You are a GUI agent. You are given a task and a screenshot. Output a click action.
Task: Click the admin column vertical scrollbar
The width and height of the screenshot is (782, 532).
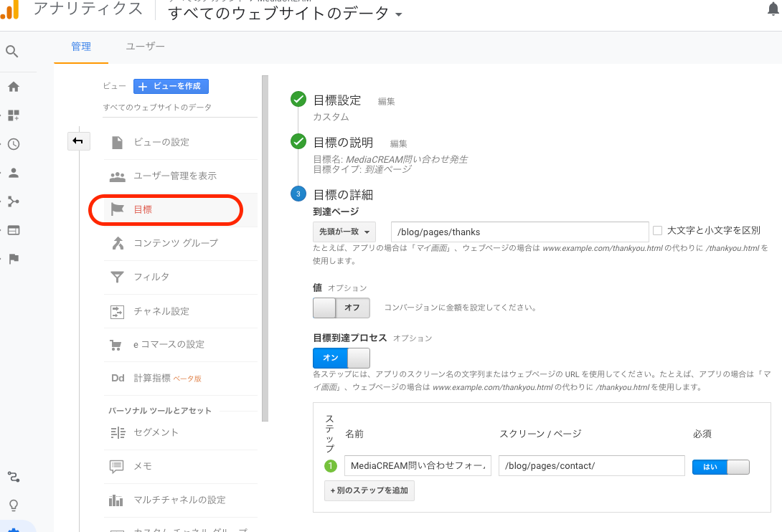click(265, 248)
